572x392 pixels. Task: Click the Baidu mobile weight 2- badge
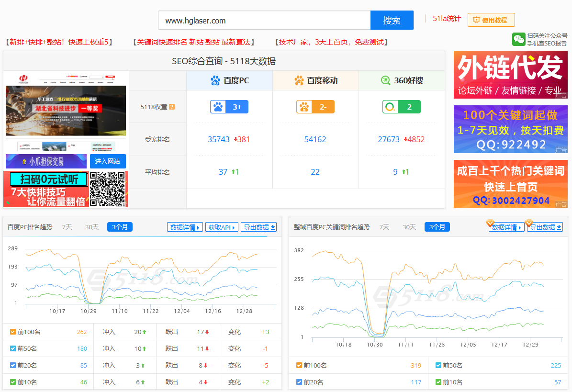[x=315, y=107]
